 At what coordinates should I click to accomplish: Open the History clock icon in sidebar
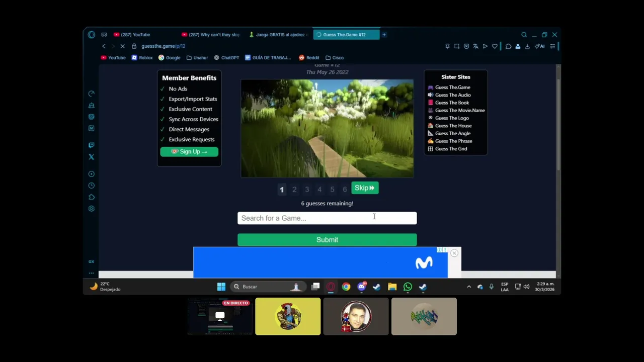click(x=91, y=186)
